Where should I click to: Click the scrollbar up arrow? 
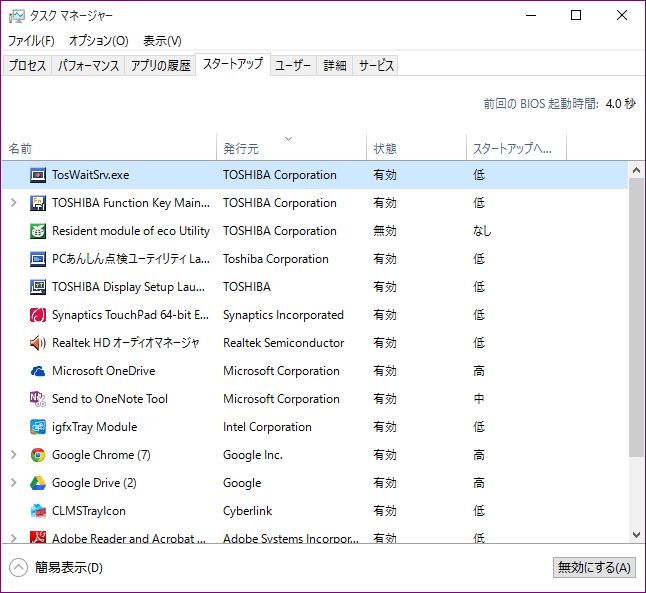click(x=636, y=170)
